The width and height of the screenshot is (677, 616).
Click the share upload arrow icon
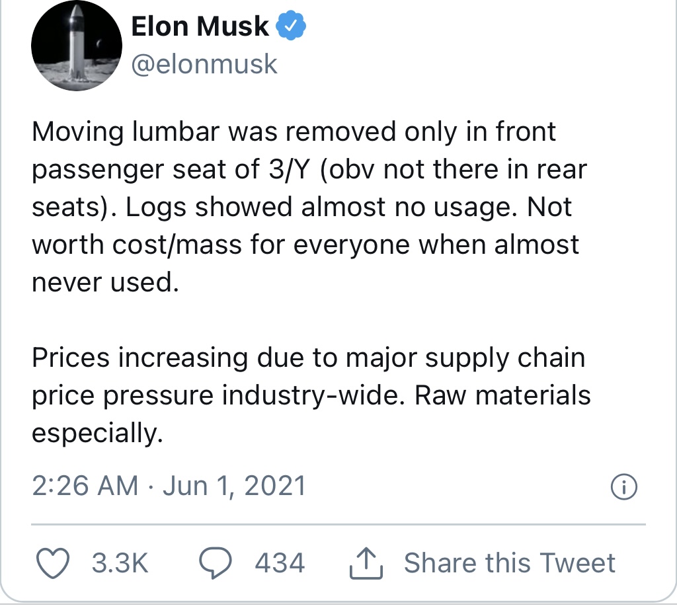point(366,563)
